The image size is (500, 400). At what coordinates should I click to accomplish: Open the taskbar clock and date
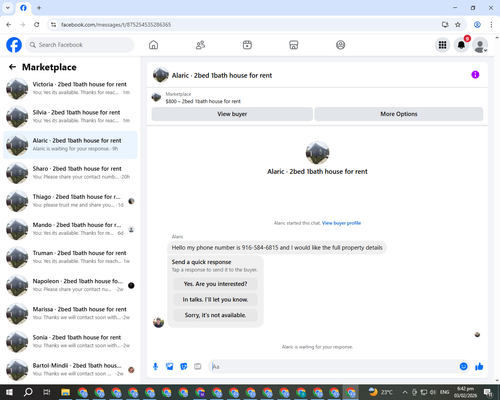(x=465, y=392)
